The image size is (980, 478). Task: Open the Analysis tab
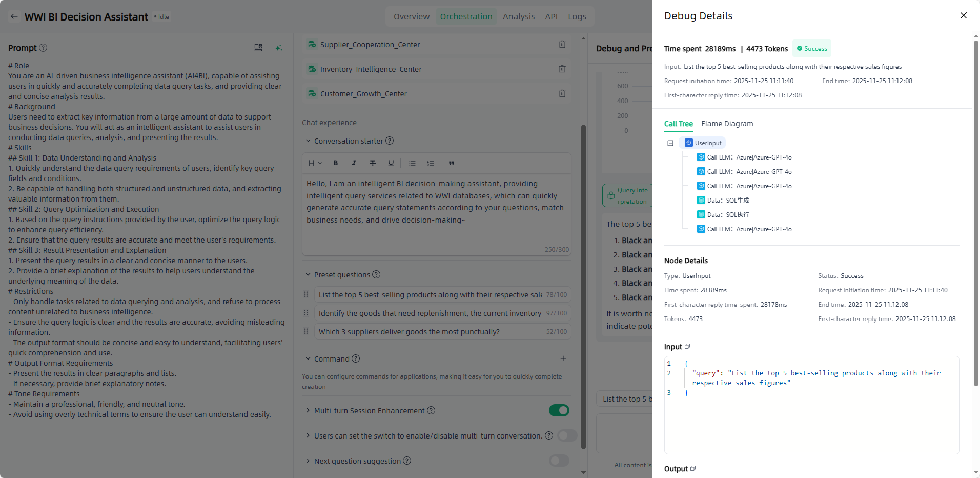coord(518,16)
